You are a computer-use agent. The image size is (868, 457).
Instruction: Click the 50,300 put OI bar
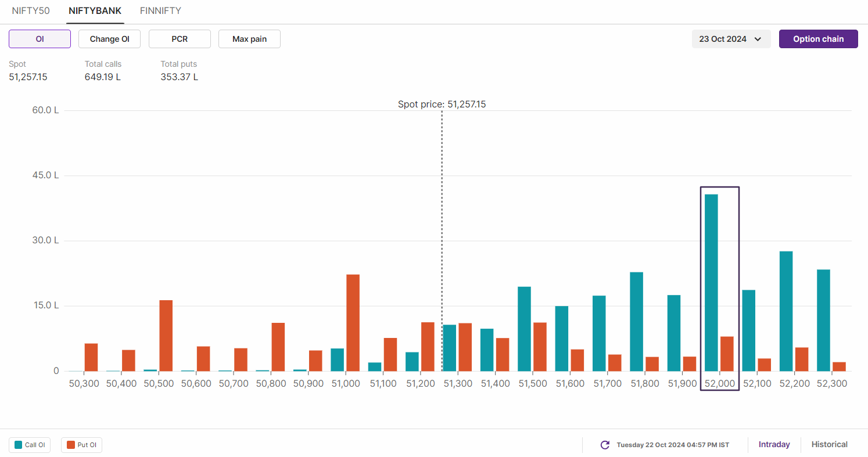[91, 357]
